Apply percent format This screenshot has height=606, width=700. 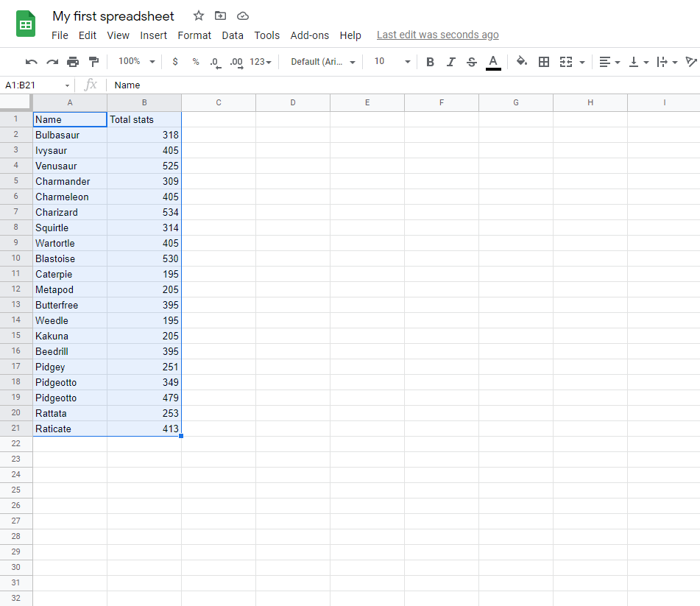pyautogui.click(x=195, y=62)
